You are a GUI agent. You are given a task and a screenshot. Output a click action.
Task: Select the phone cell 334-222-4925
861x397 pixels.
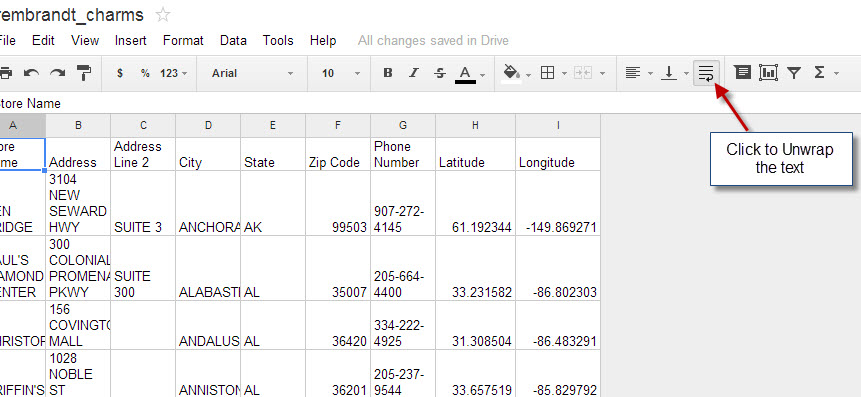click(403, 326)
